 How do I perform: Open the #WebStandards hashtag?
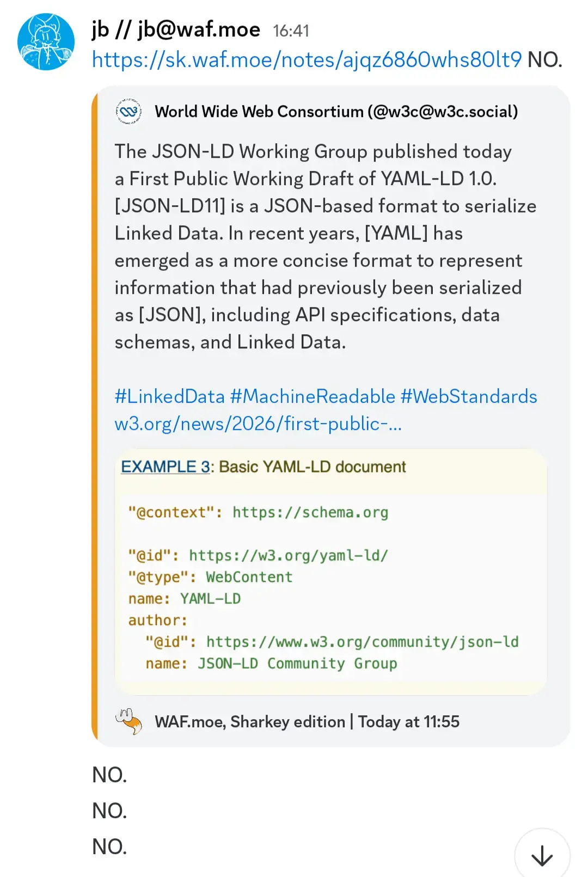pos(469,396)
